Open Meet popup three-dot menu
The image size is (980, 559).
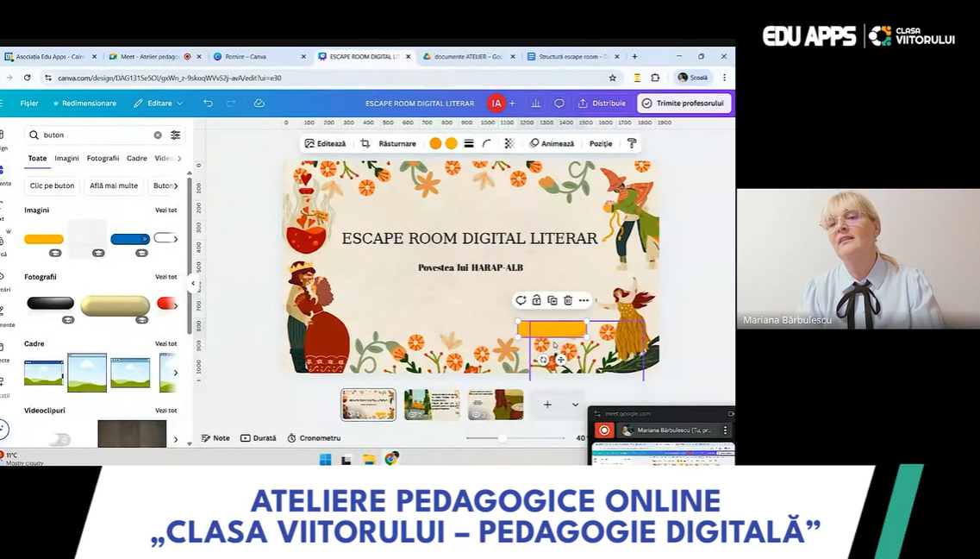point(725,430)
